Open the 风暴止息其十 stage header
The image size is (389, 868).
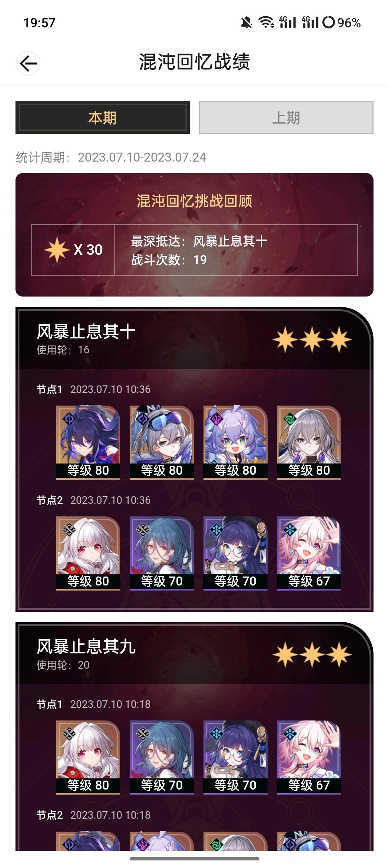[x=194, y=339]
